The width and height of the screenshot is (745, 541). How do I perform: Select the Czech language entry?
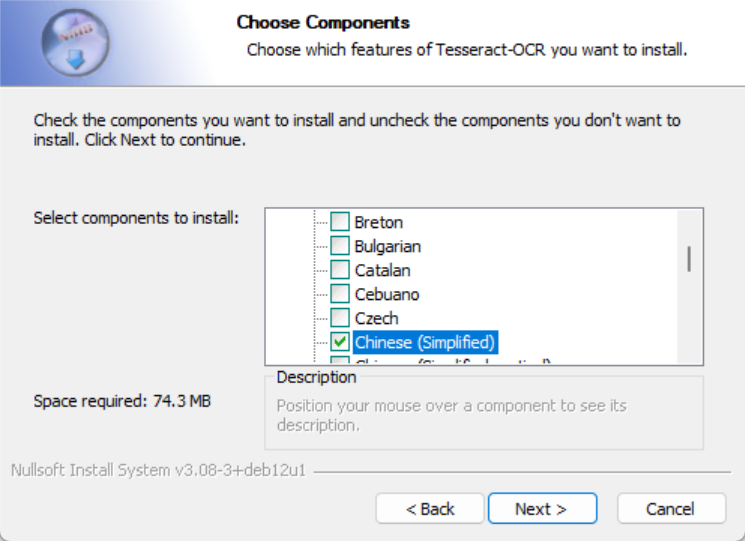click(x=376, y=318)
